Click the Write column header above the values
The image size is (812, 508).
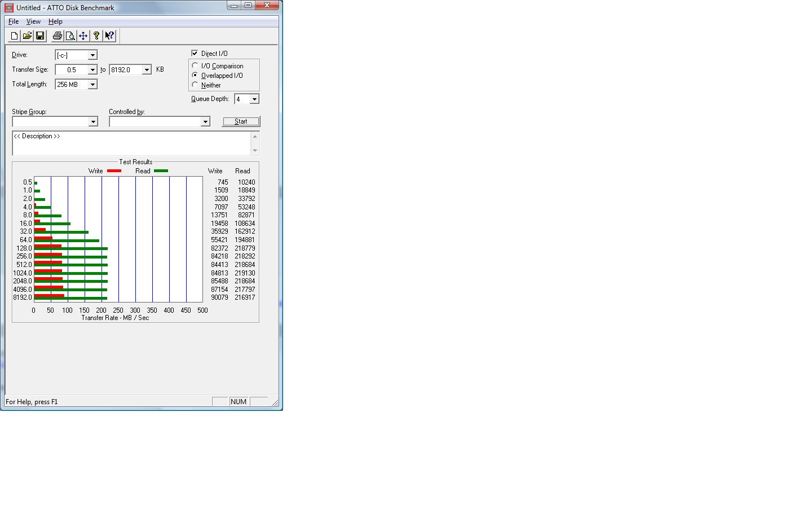pos(215,171)
